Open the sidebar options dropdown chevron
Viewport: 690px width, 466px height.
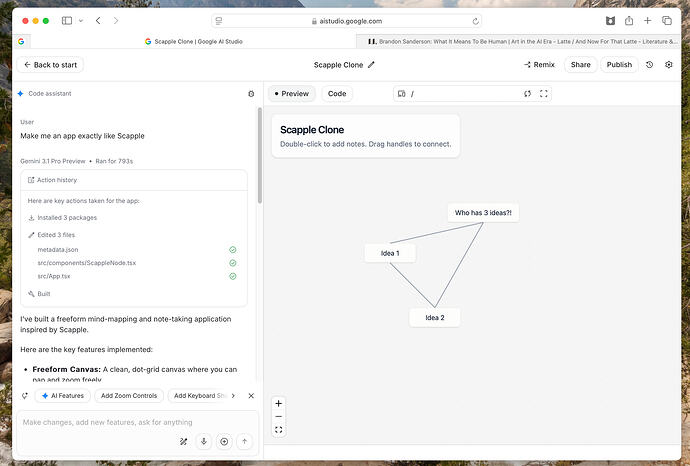click(81, 21)
